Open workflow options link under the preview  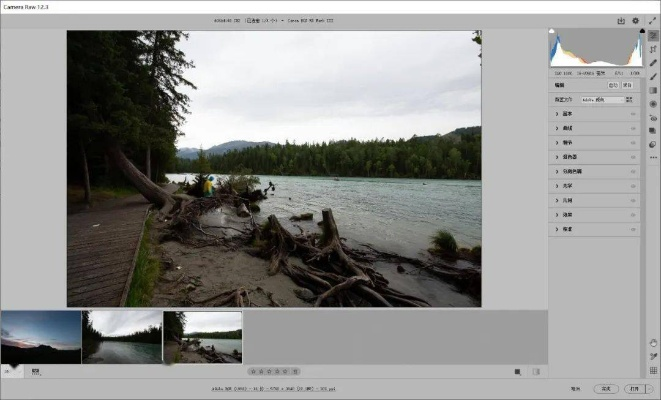tap(274, 389)
